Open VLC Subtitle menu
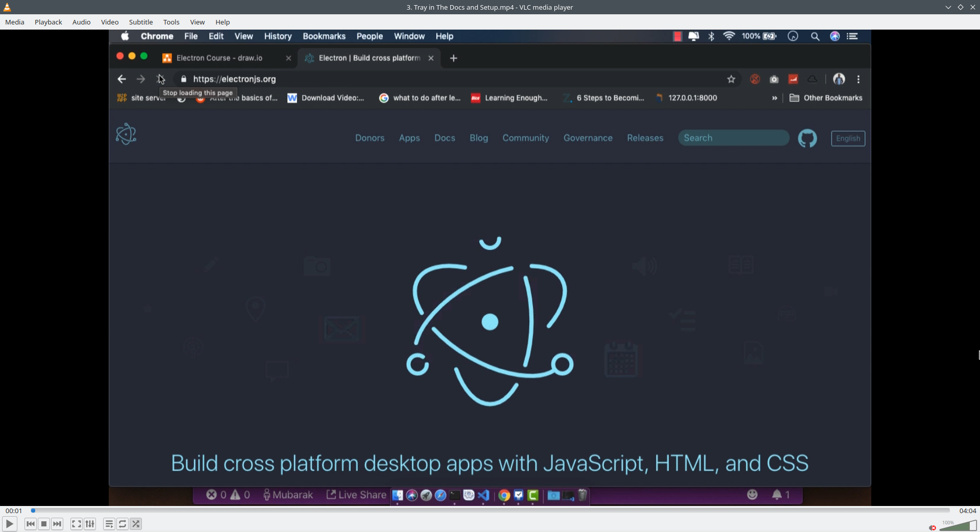Viewport: 980px width, 532px height. coord(141,22)
